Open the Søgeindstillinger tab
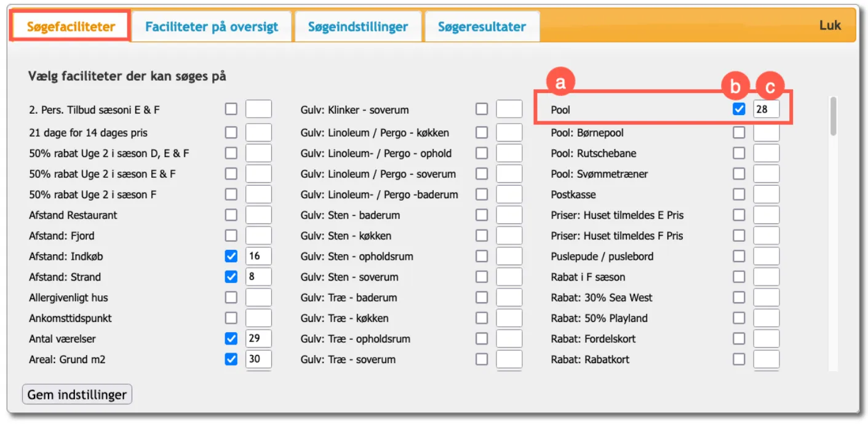Viewport: 868px width, 424px height. tap(357, 26)
